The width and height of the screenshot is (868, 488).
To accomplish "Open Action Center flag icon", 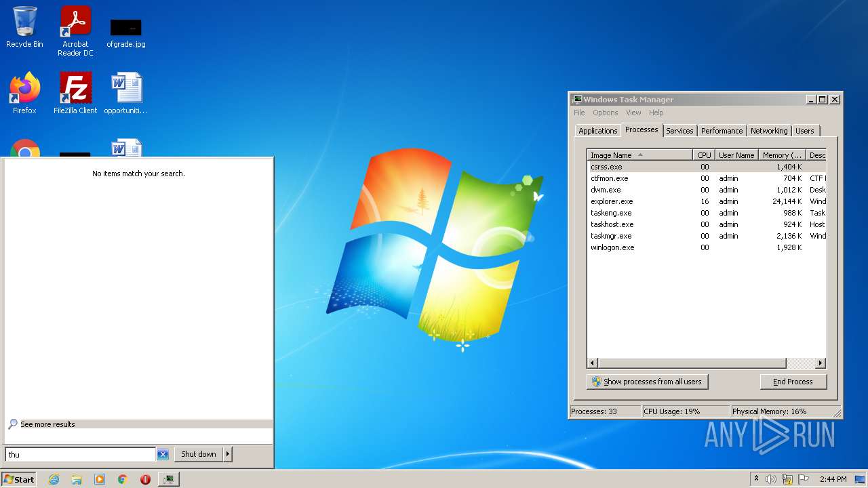I will tap(804, 479).
